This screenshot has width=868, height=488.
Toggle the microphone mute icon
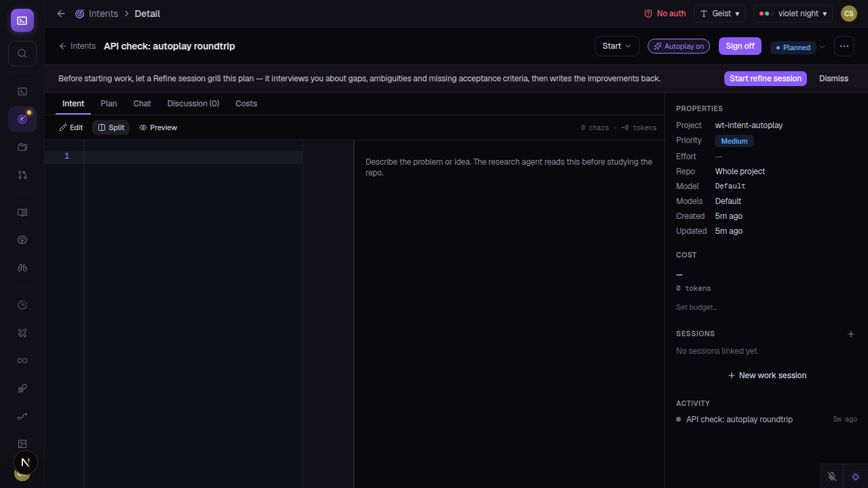[x=832, y=476]
